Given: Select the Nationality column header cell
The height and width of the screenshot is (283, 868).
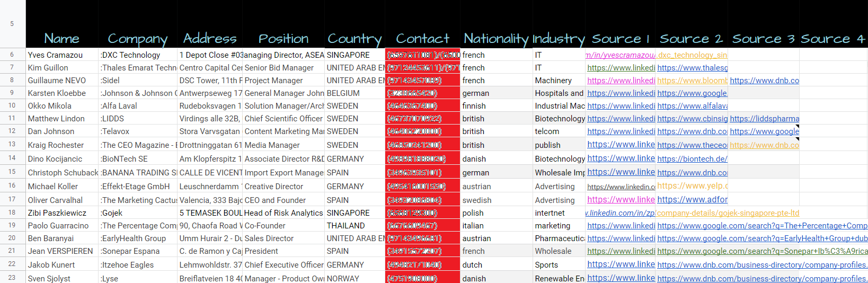Looking at the screenshot, I should (x=497, y=24).
